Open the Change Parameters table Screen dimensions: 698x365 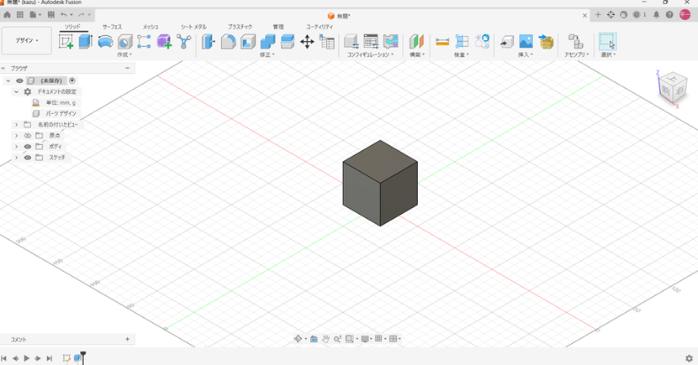(x=327, y=42)
